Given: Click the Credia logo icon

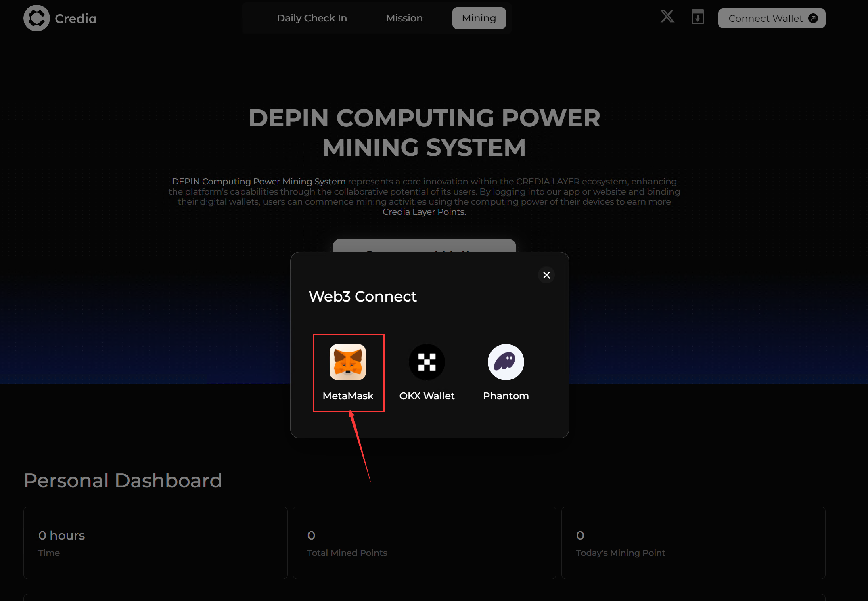Looking at the screenshot, I should pyautogui.click(x=36, y=18).
